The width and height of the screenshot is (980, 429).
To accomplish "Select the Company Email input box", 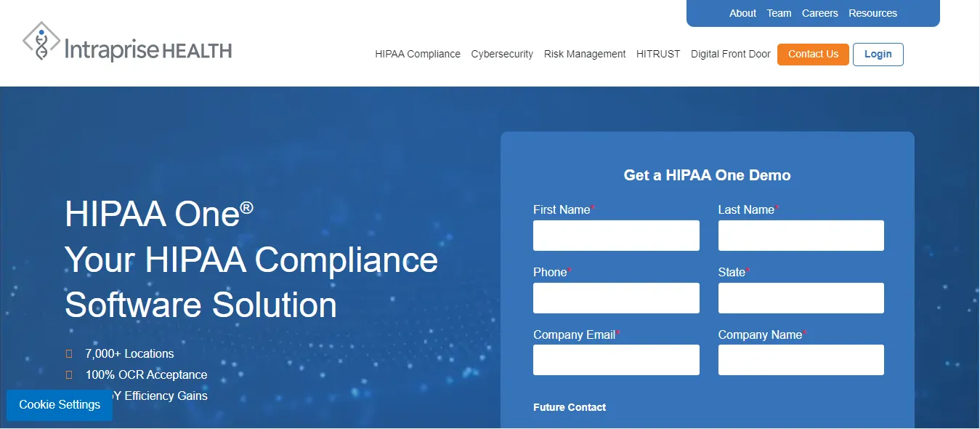I will click(x=616, y=360).
